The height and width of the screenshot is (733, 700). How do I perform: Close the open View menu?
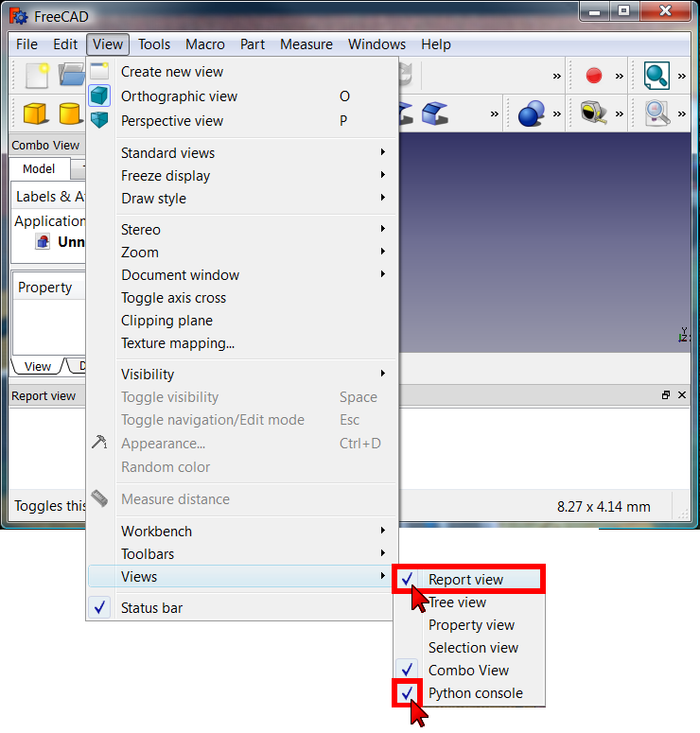[x=108, y=44]
